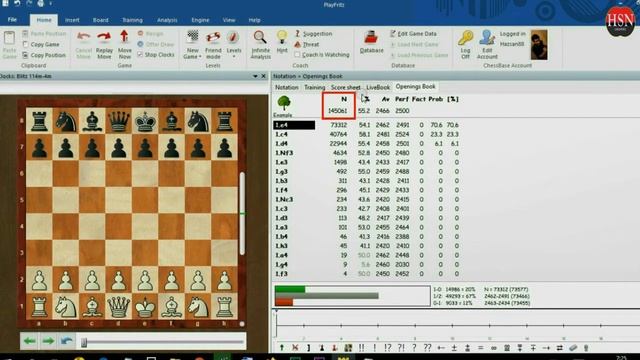
Task: Click Copy Position
Action: [44, 55]
